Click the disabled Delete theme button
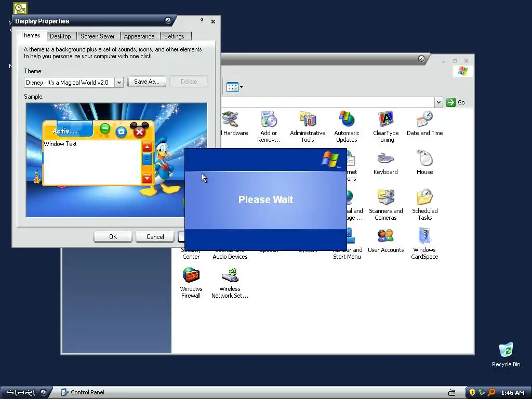Viewport: 532px width, 399px height. pos(189,82)
